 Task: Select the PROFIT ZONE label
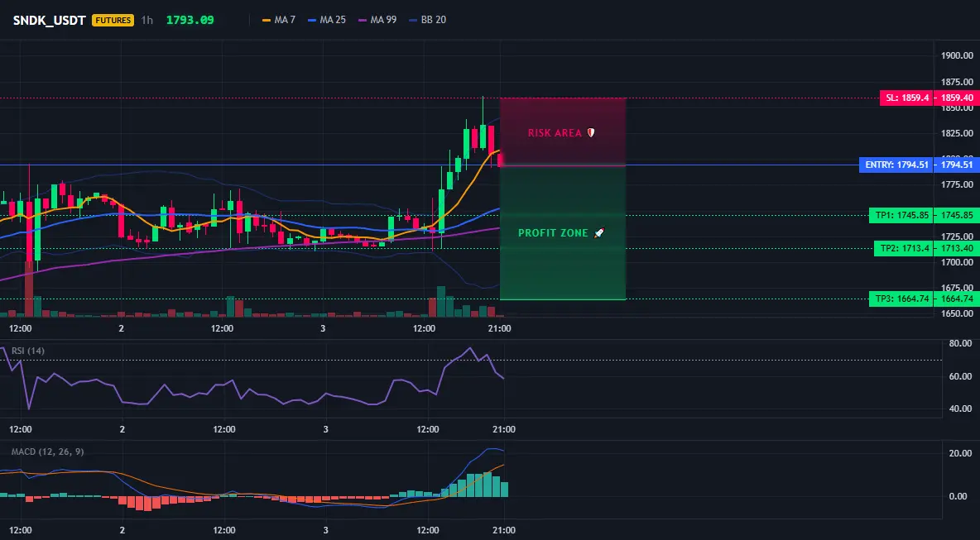[x=553, y=233]
